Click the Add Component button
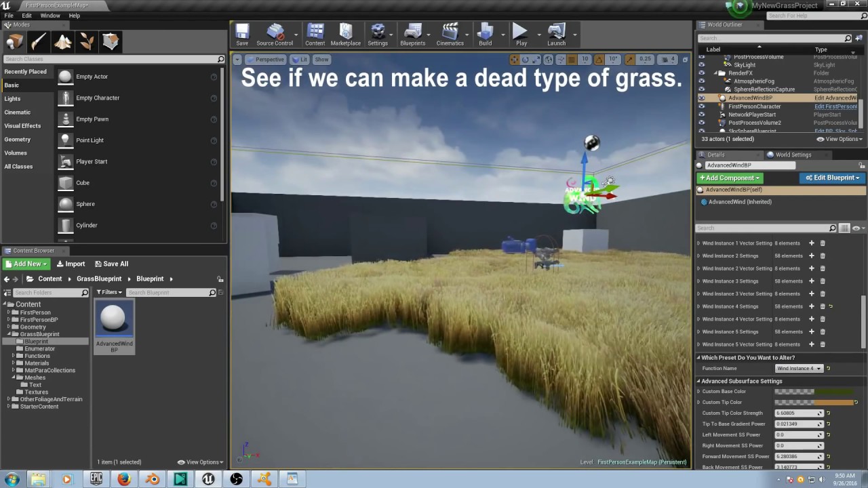868x488 pixels. [730, 178]
